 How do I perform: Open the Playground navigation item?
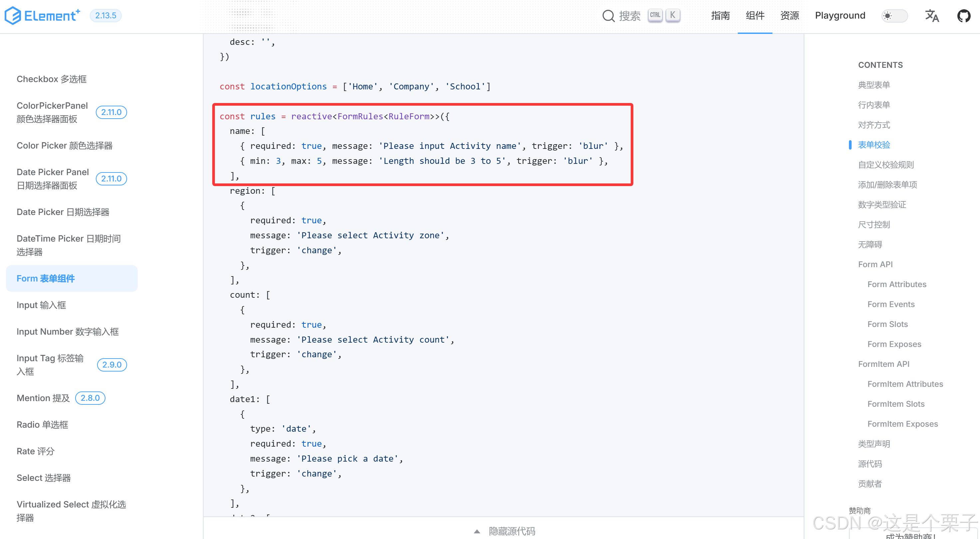840,16
